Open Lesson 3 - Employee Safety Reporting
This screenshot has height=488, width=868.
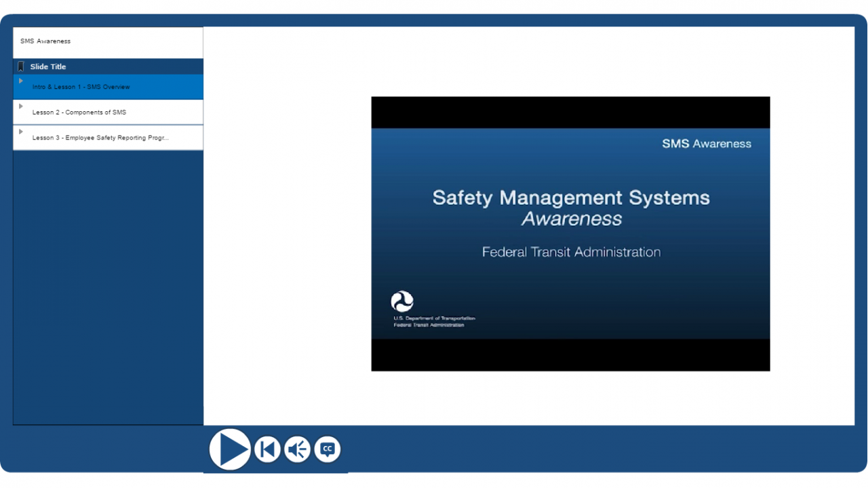pos(108,138)
